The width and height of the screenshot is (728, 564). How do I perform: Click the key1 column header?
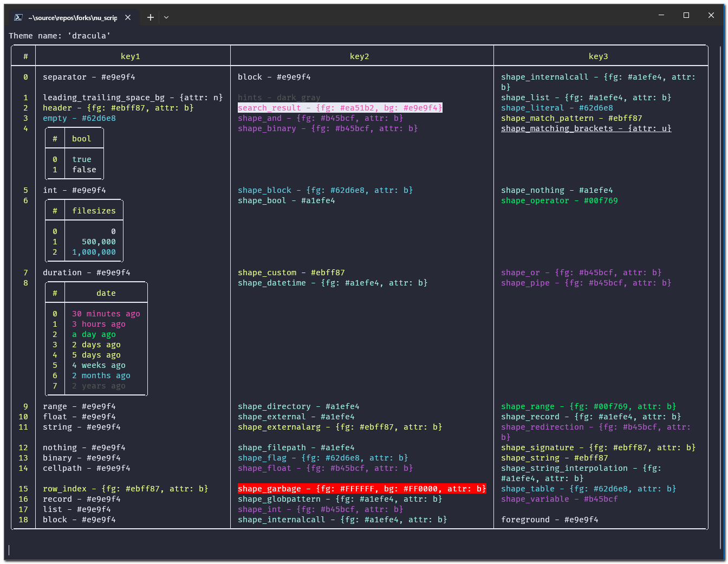131,56
